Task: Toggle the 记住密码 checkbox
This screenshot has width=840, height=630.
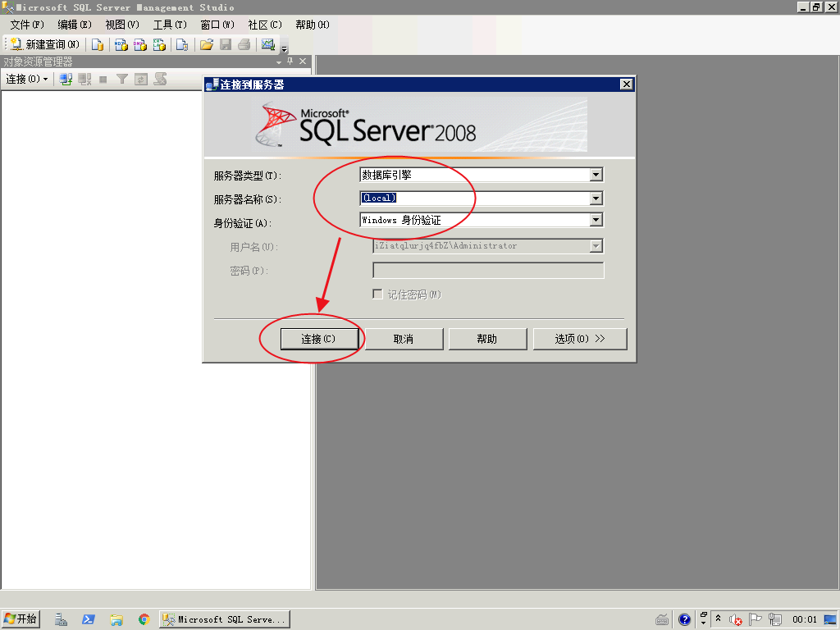Action: (x=377, y=294)
